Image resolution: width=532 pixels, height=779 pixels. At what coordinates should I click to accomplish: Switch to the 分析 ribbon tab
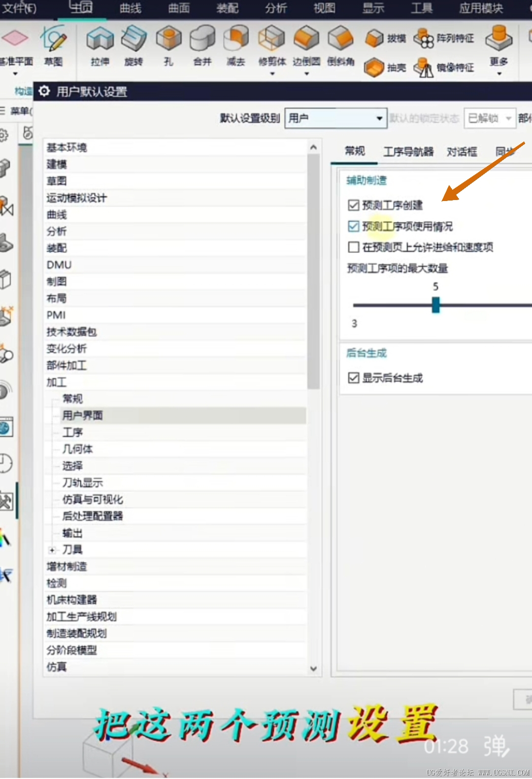276,8
